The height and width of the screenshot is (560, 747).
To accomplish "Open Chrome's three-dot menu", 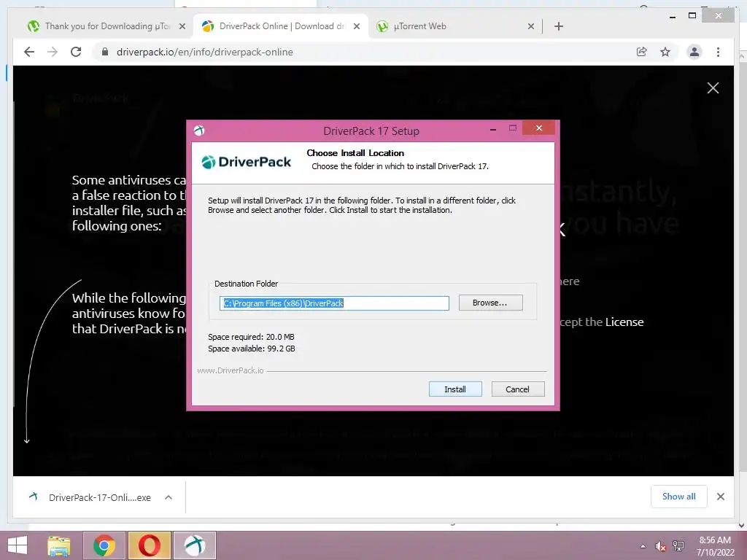I will click(718, 52).
